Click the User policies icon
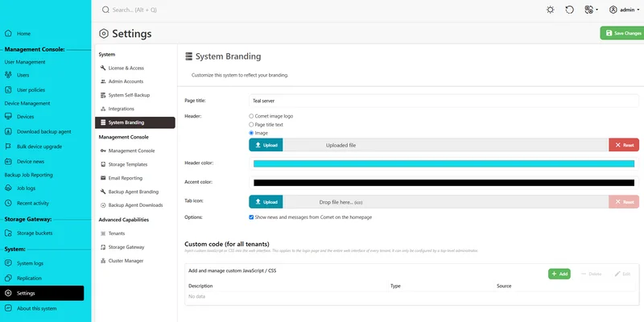The image size is (644, 322). 8,89
